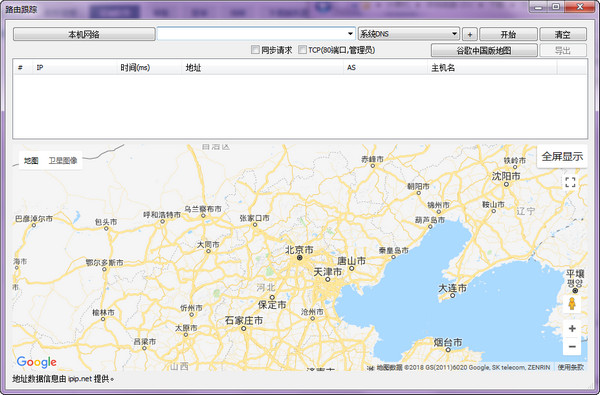600x395 pixels.
Task: Click 大连市 label on the map
Action: coord(453,288)
